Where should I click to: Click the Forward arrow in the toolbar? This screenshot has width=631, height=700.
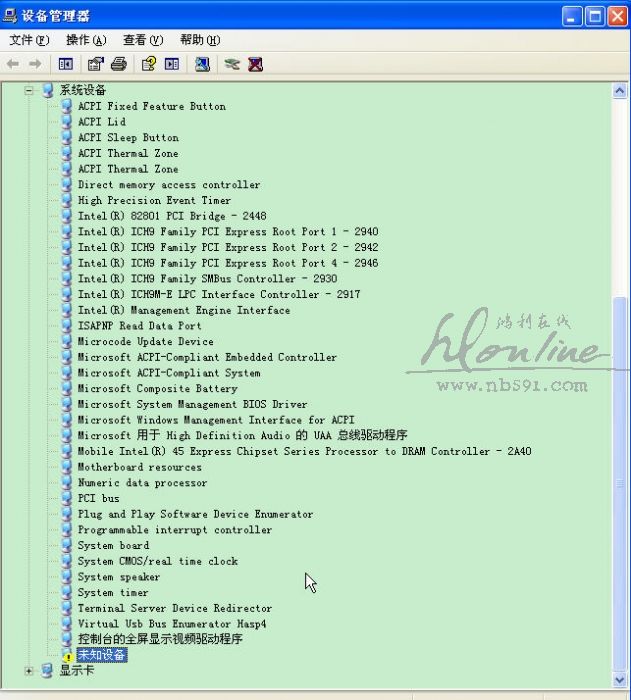(x=35, y=64)
